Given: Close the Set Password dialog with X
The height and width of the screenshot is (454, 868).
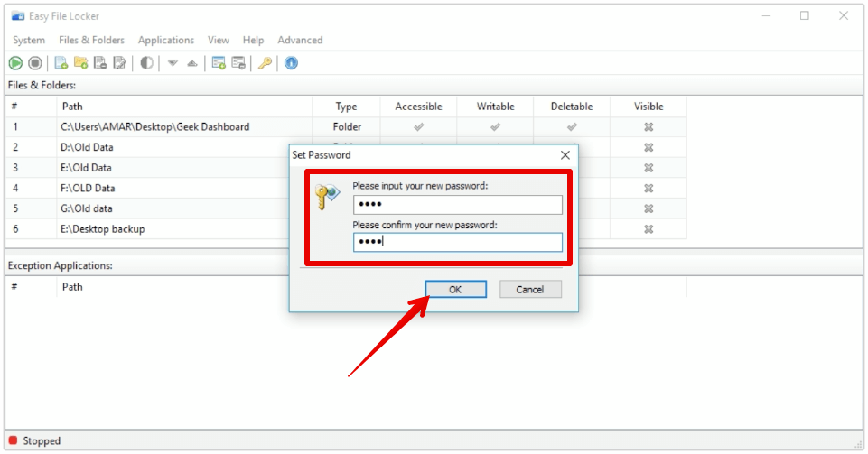Looking at the screenshot, I should (565, 155).
